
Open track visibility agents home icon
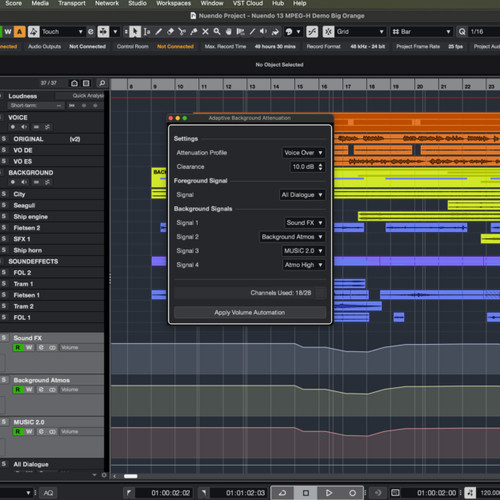pyautogui.click(x=74, y=83)
